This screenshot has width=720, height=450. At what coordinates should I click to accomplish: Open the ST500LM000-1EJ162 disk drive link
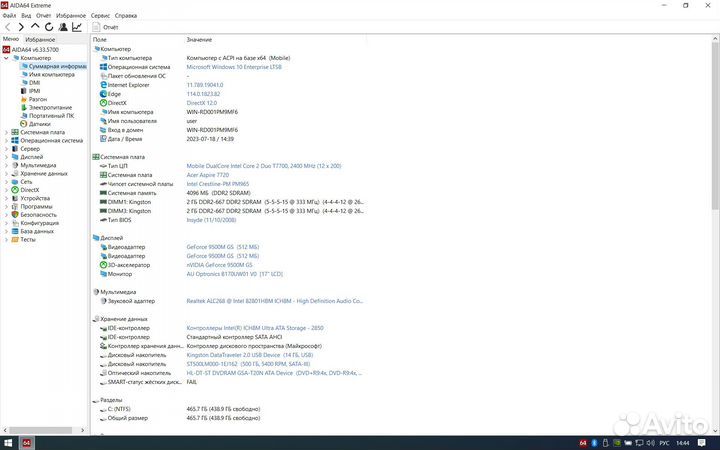coord(248,364)
